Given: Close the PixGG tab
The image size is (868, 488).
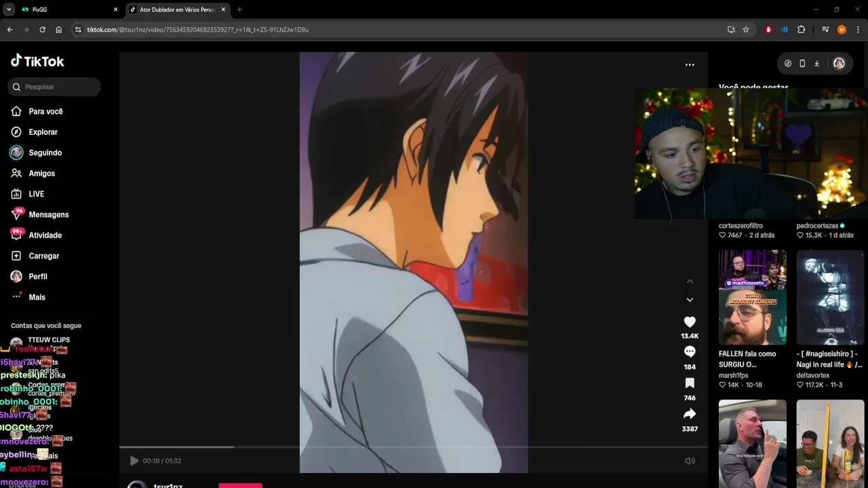Looking at the screenshot, I should point(115,9).
